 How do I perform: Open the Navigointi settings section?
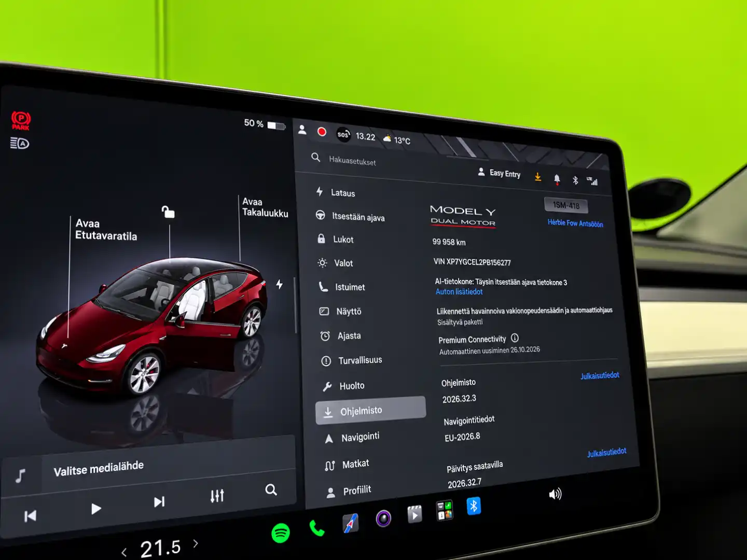click(353, 438)
